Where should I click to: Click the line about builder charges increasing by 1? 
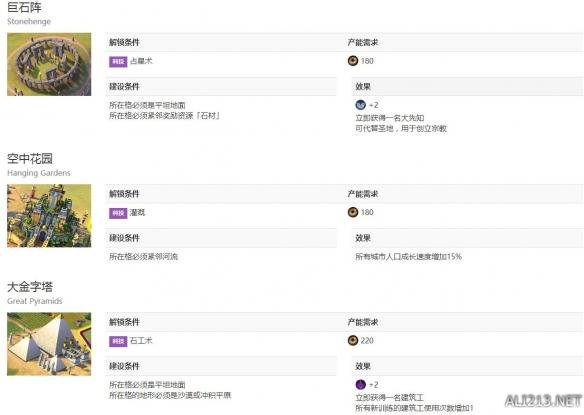(414, 408)
